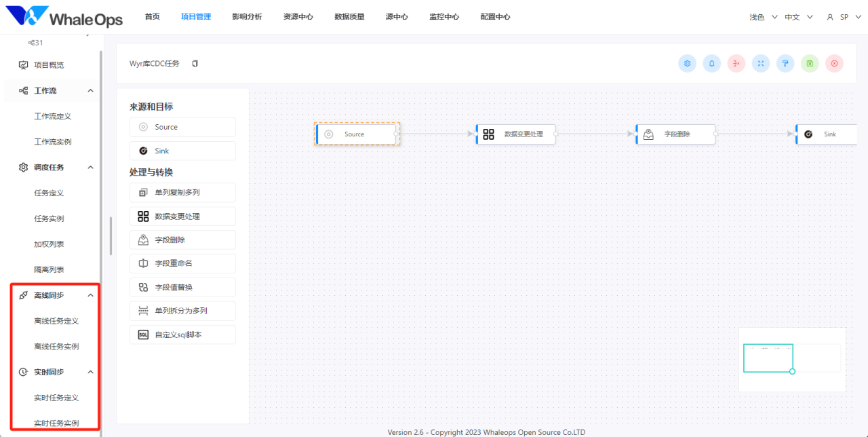Click the 项目概览 monitor icon
Image resolution: width=868 pixels, height=437 pixels.
(24, 65)
